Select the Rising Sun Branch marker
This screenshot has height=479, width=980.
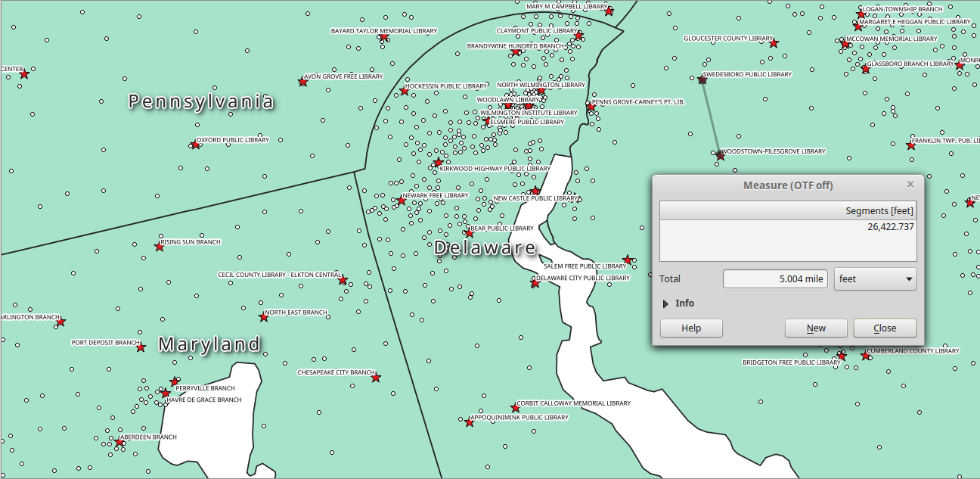[159, 245]
